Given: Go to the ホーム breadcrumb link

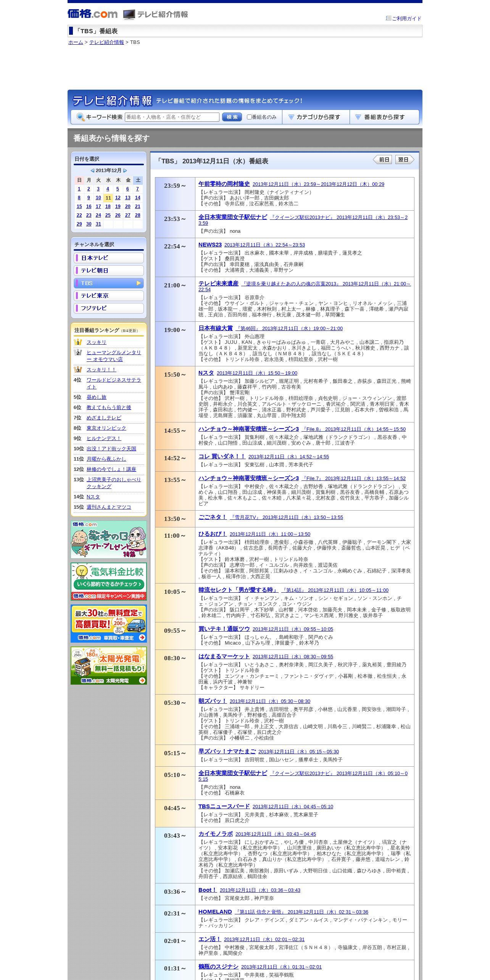Looking at the screenshot, I should point(76,42).
